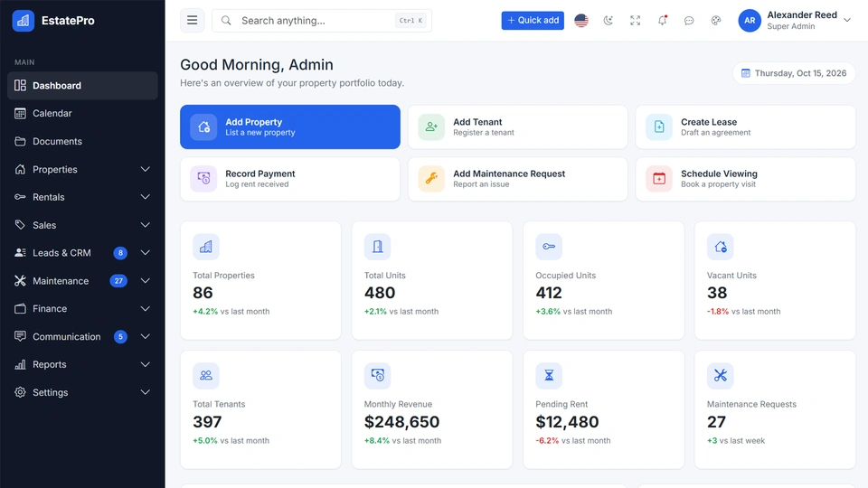Open the Sales sidebar menu

pyautogui.click(x=82, y=225)
